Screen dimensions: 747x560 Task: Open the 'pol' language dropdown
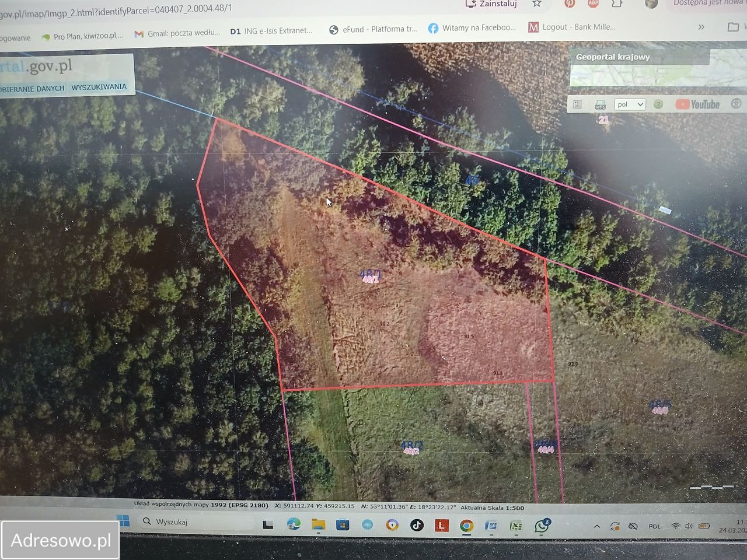pos(630,104)
